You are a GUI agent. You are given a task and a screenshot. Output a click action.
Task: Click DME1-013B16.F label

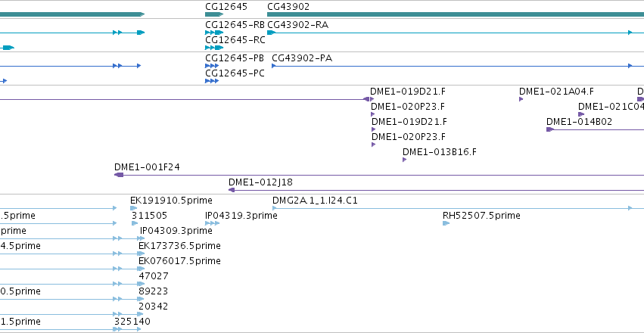[440, 152]
